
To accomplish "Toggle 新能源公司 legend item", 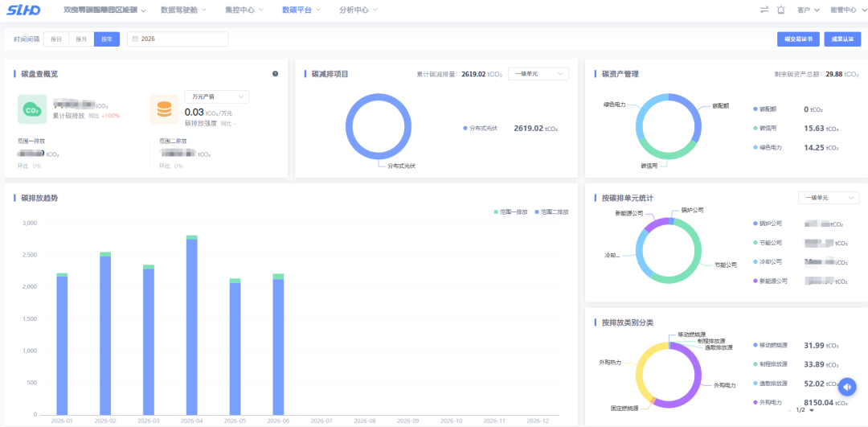I will [771, 281].
